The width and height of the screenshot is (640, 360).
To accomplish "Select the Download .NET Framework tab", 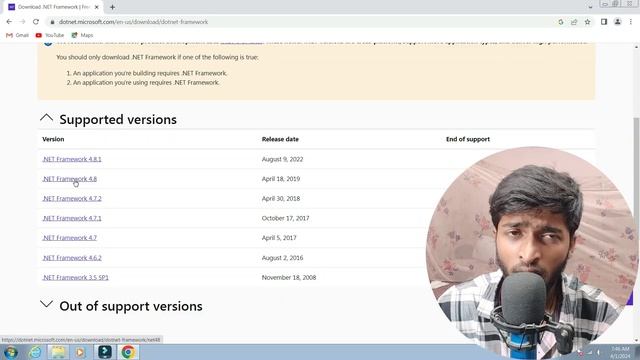I will pyautogui.click(x=53, y=7).
